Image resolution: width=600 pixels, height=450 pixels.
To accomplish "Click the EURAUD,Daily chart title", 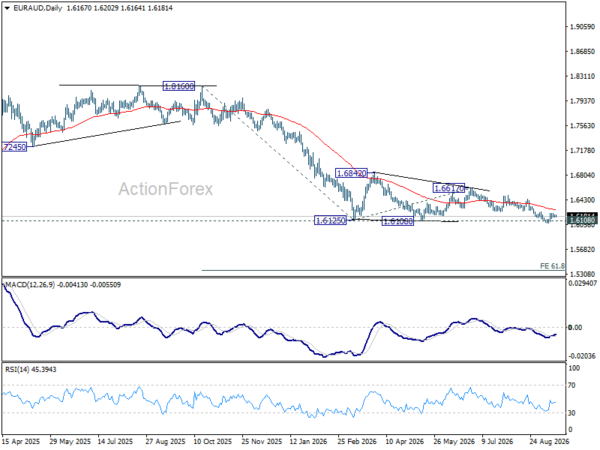I will pyautogui.click(x=38, y=8).
